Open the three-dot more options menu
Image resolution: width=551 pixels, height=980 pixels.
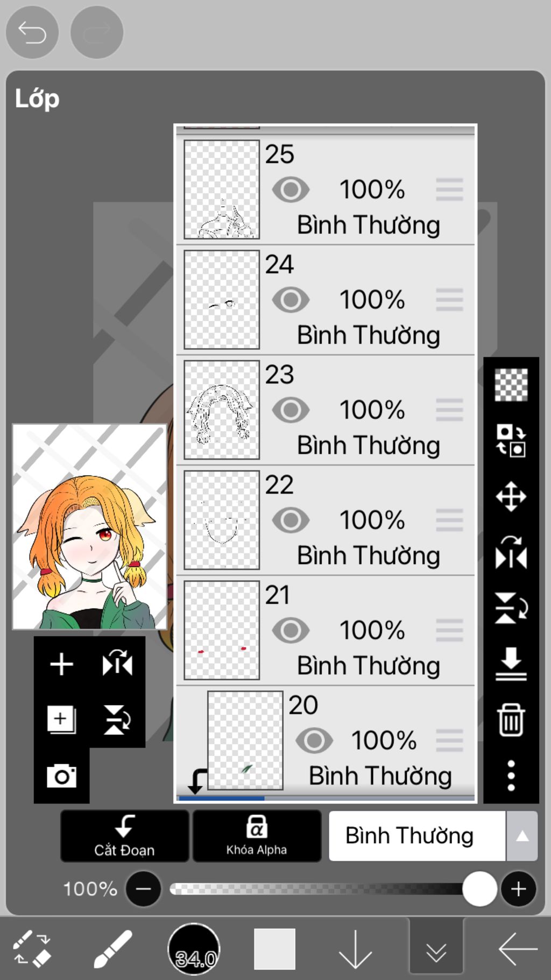pyautogui.click(x=511, y=775)
